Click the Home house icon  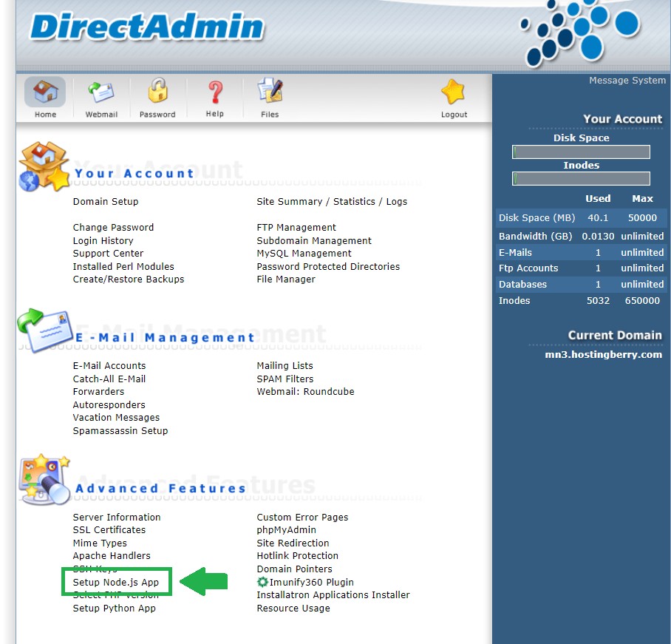[x=45, y=92]
